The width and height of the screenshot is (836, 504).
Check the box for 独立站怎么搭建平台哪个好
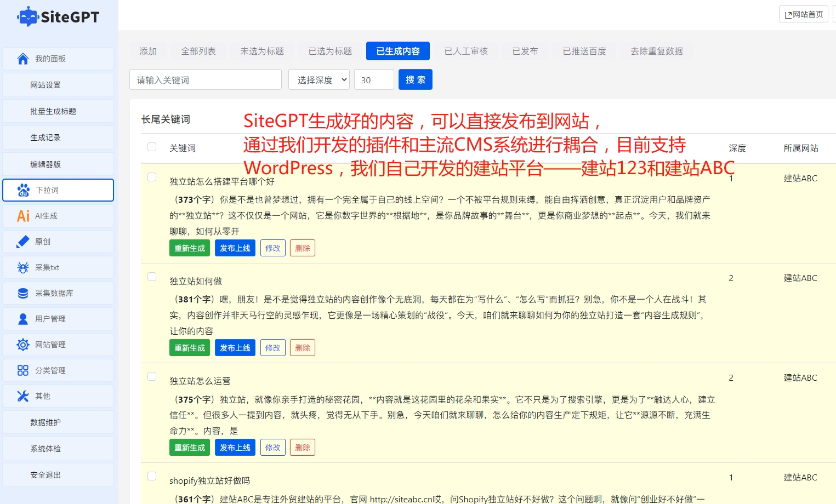152,177
